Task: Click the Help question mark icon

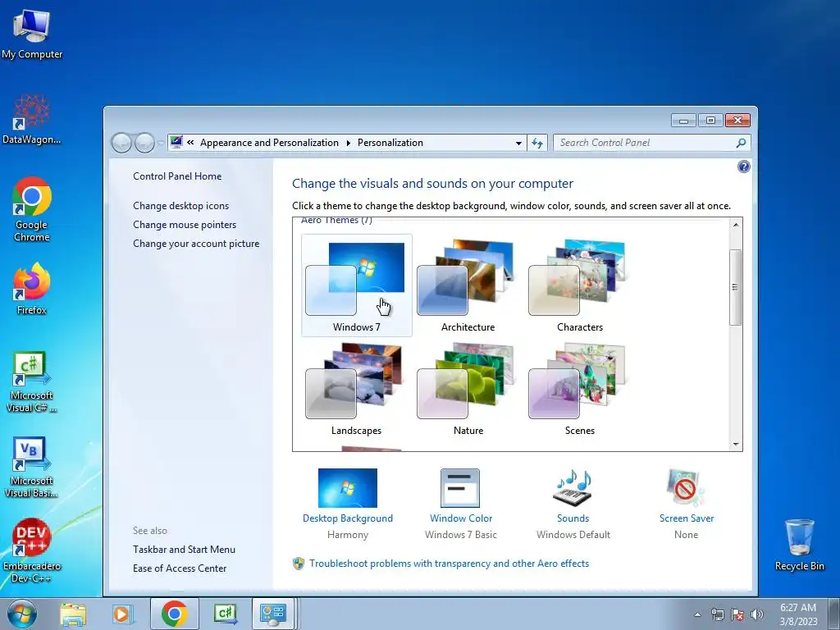Action: click(743, 167)
